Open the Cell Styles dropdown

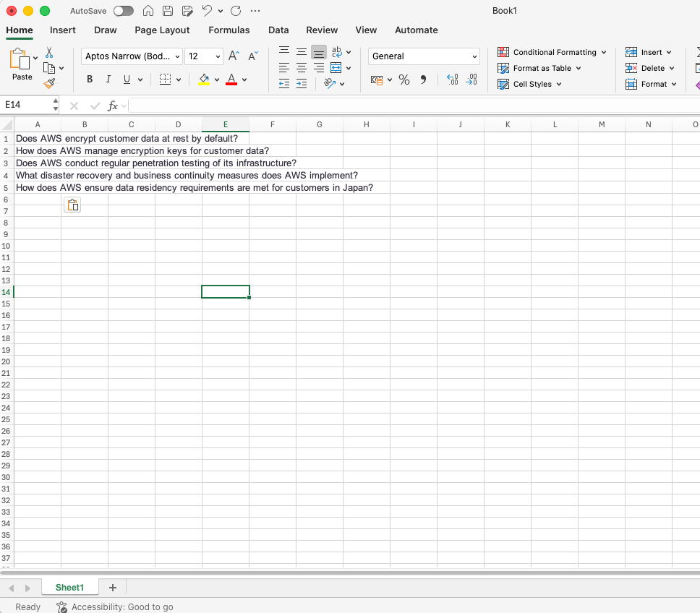530,84
